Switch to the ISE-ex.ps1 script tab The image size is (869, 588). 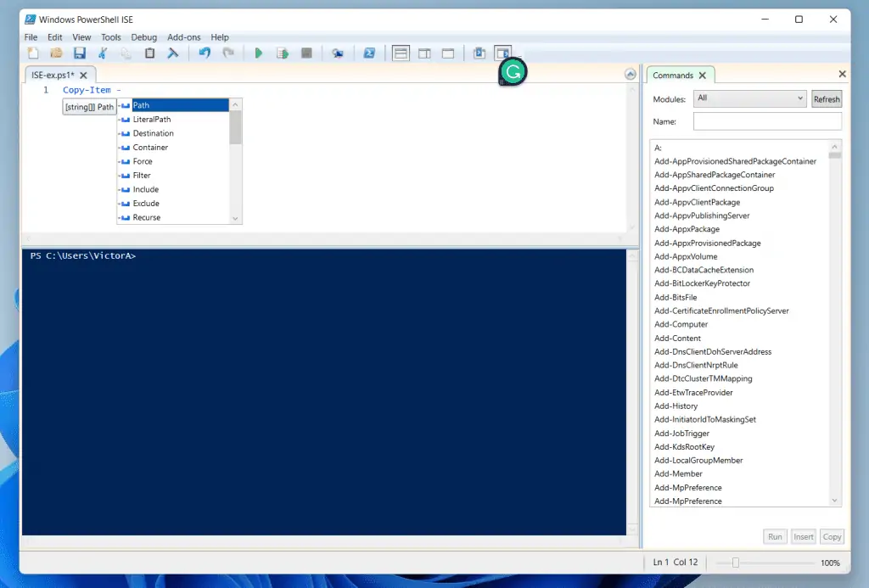point(53,75)
